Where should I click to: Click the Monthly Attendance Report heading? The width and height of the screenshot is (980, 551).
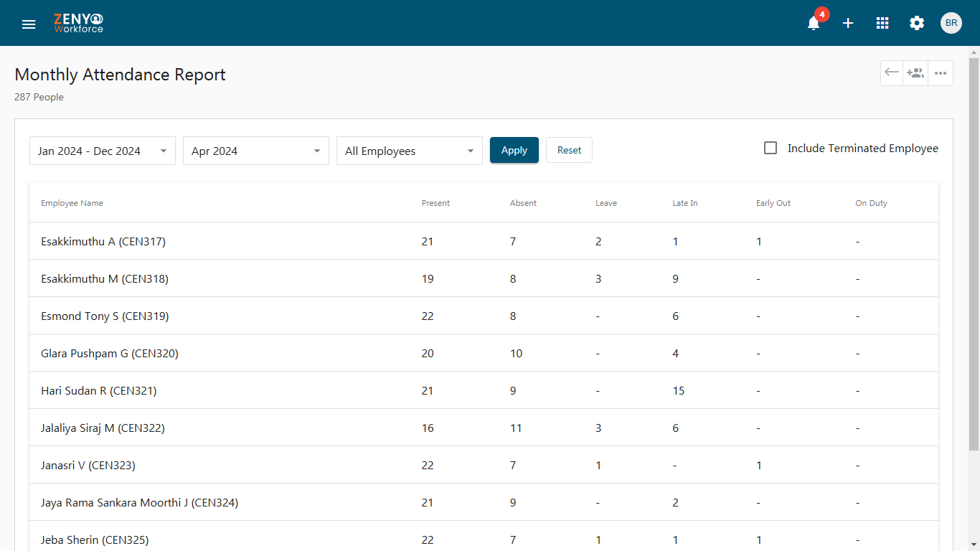[x=120, y=75]
